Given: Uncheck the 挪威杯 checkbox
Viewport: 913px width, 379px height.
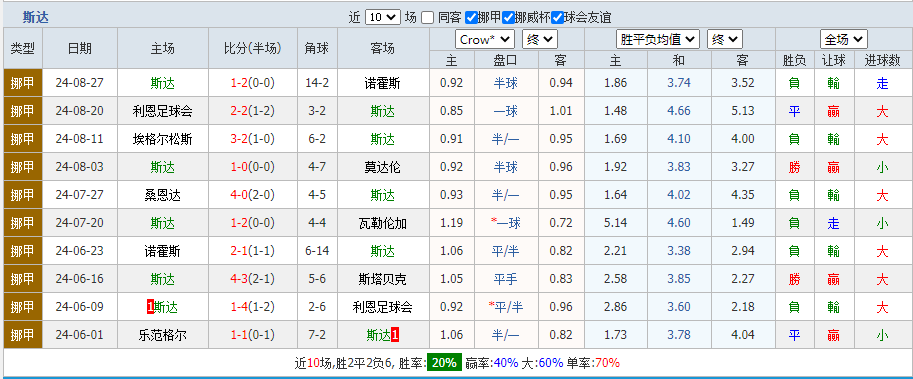Looking at the screenshot, I should click(x=508, y=17).
